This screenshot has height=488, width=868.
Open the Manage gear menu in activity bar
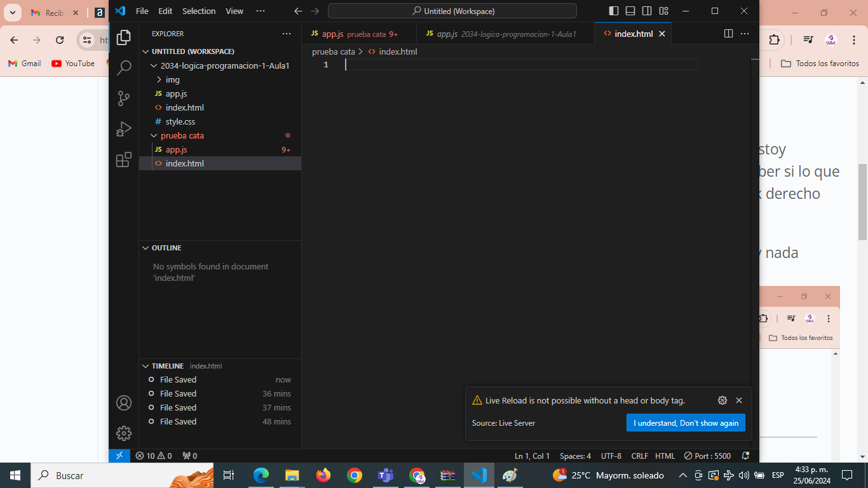[124, 433]
